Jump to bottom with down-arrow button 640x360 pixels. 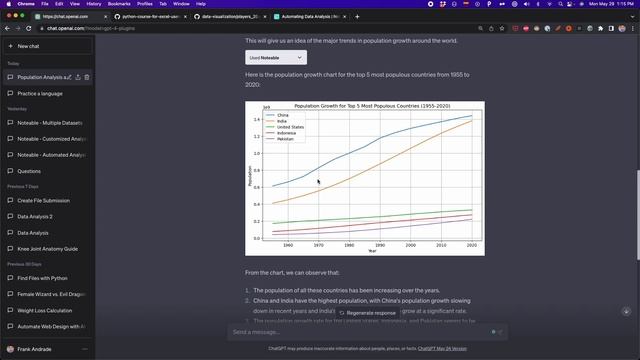point(626,311)
